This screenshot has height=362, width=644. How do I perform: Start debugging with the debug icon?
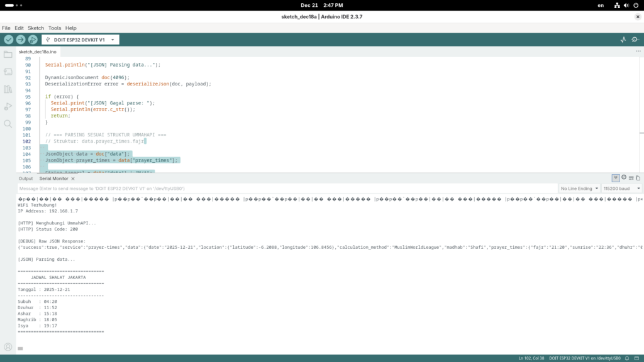click(x=33, y=40)
